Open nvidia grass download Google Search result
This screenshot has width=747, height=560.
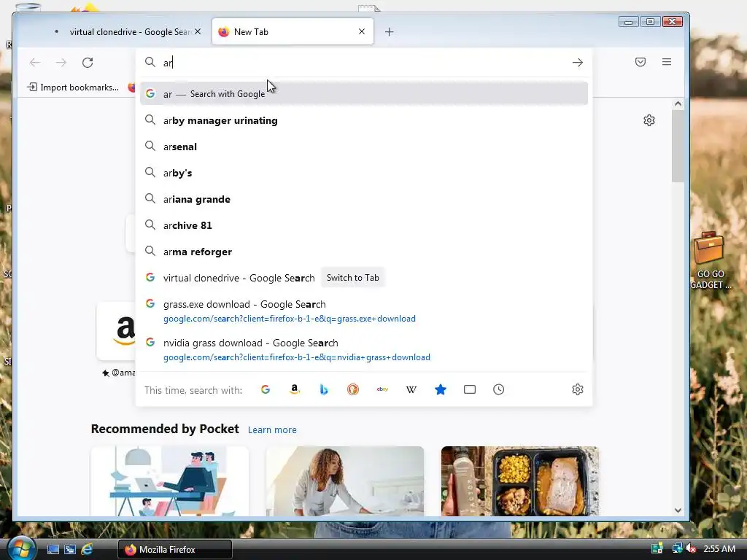click(x=364, y=349)
